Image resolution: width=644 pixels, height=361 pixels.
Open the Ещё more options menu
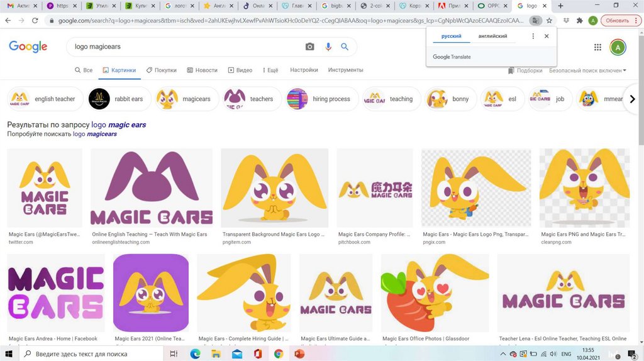point(269,70)
